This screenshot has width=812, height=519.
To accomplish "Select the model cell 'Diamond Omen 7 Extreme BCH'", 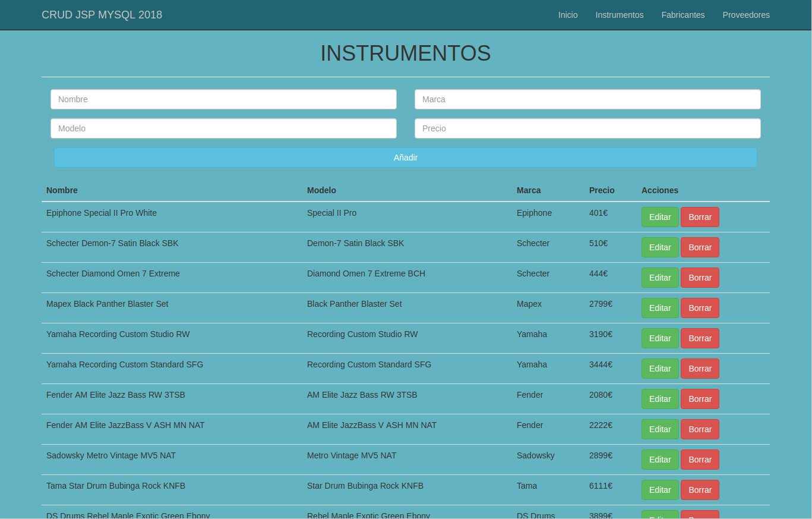I will click(x=366, y=273).
